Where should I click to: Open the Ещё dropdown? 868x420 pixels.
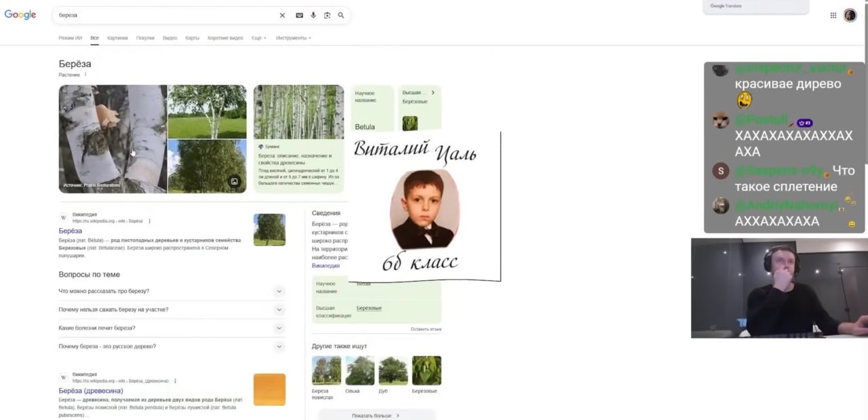[259, 38]
